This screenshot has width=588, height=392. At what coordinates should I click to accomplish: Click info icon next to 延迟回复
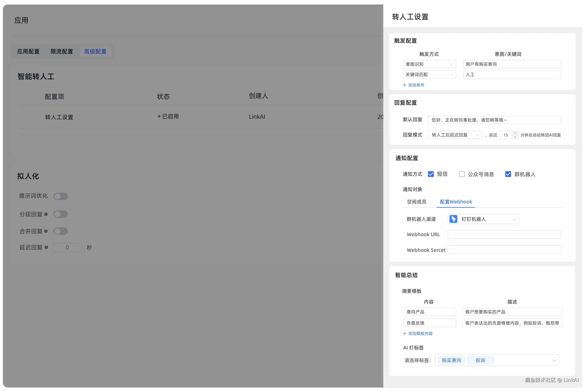(46, 247)
